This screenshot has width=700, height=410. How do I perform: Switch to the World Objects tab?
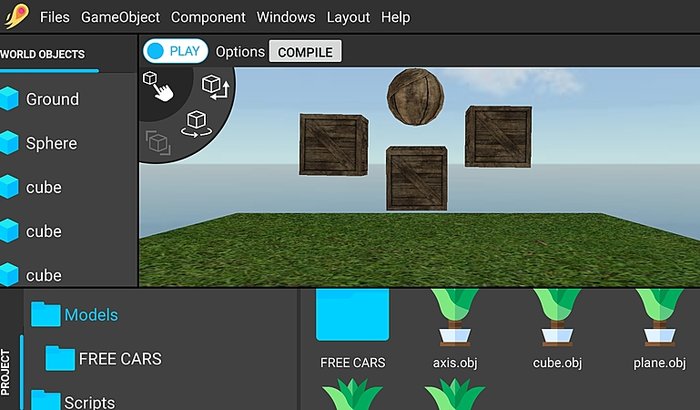tap(43, 54)
